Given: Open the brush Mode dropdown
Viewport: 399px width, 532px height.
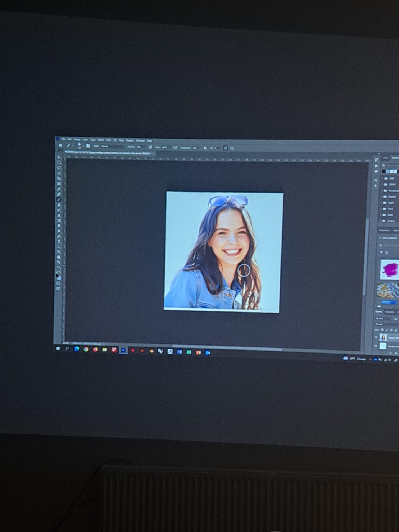Looking at the screenshot, I should [113, 146].
